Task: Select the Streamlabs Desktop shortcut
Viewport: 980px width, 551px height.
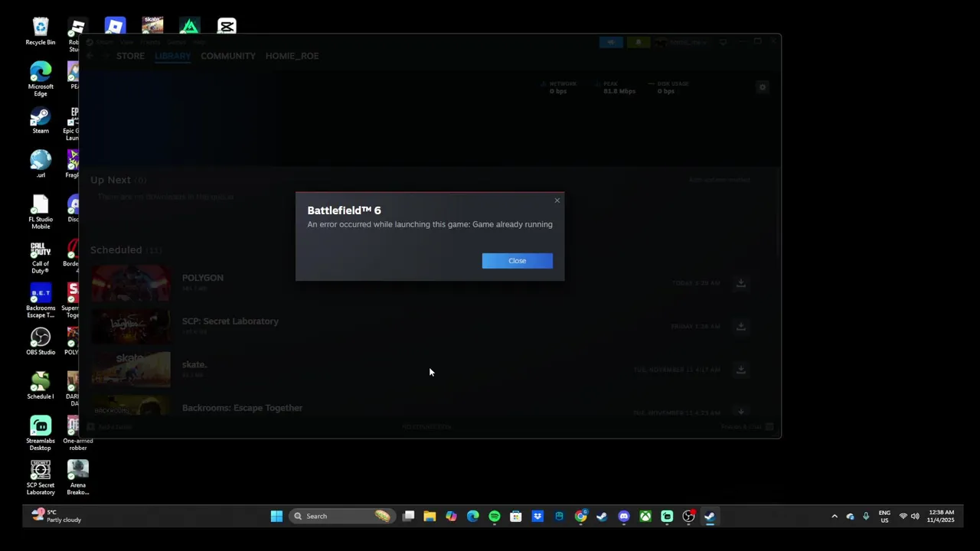Action: coord(41,434)
